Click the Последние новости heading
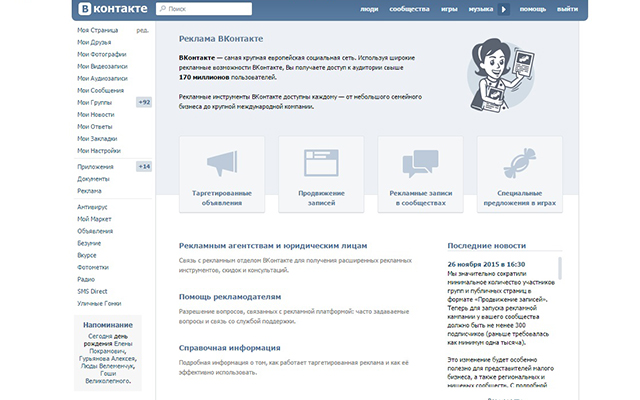This screenshot has width=640, height=400. tap(487, 246)
